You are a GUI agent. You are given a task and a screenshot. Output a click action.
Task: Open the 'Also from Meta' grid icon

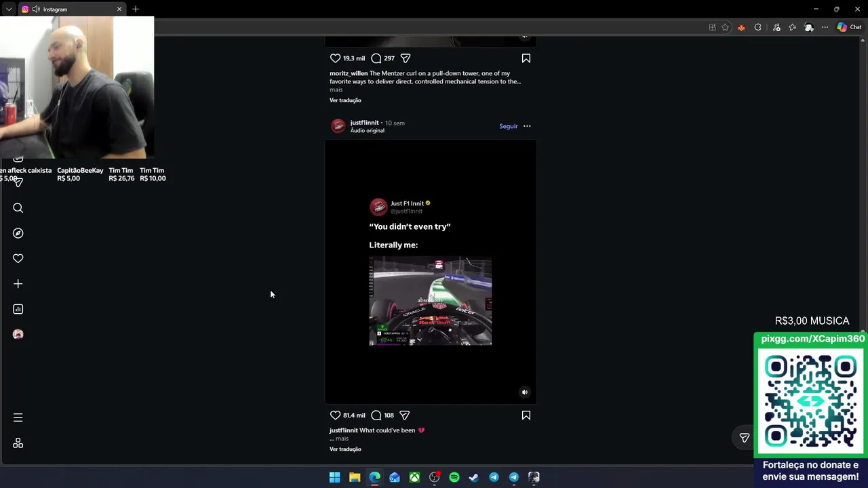18,443
